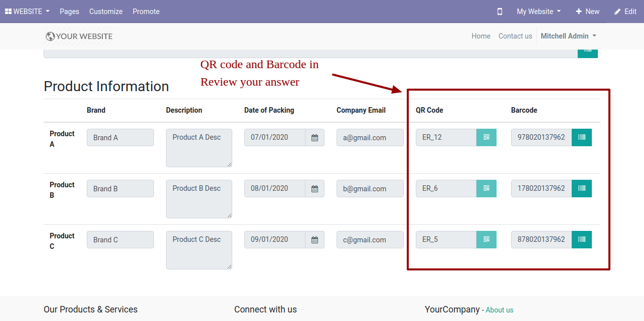
Task: Click the 08/01/2020 date field
Action: click(x=275, y=188)
